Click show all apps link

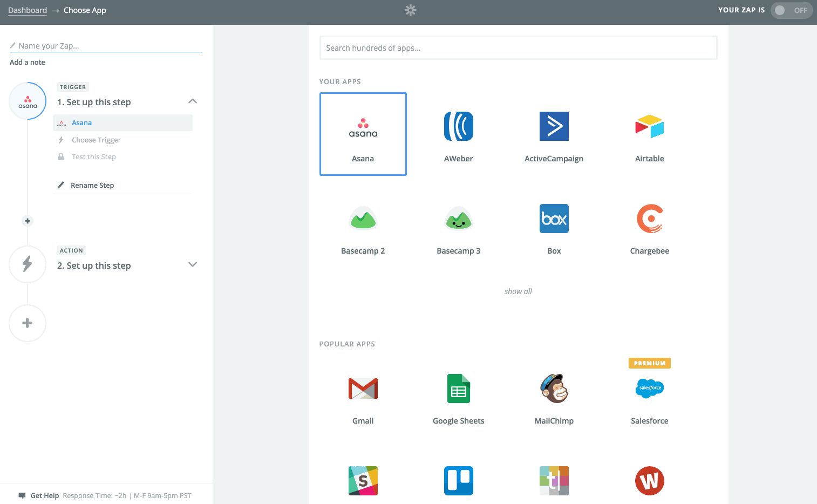click(518, 291)
